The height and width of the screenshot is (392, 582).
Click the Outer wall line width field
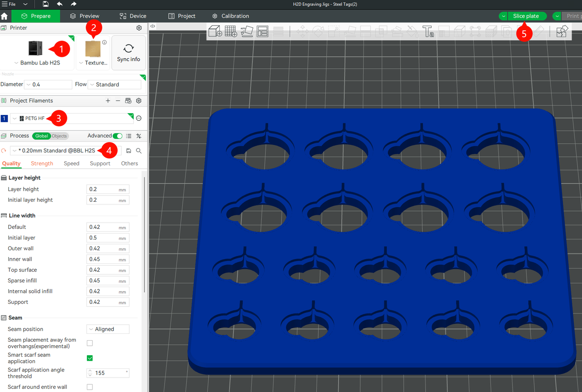click(108, 248)
